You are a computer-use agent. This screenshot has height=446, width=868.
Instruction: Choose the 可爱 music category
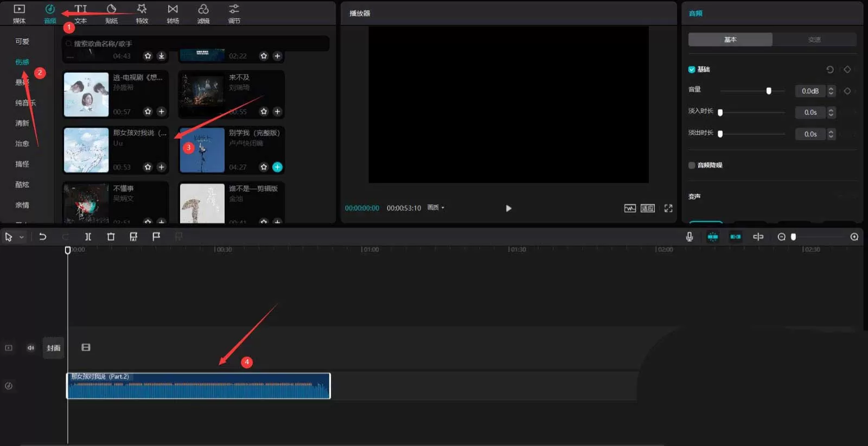click(x=22, y=41)
